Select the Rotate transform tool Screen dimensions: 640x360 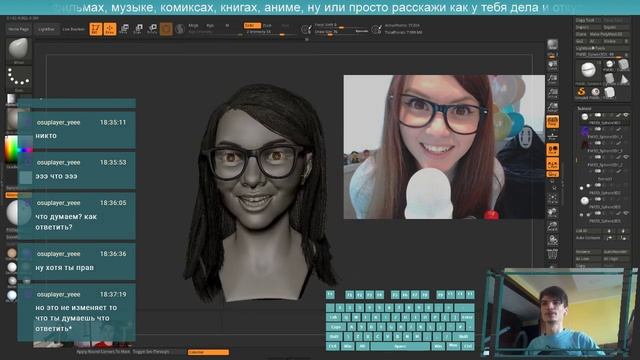point(152,29)
